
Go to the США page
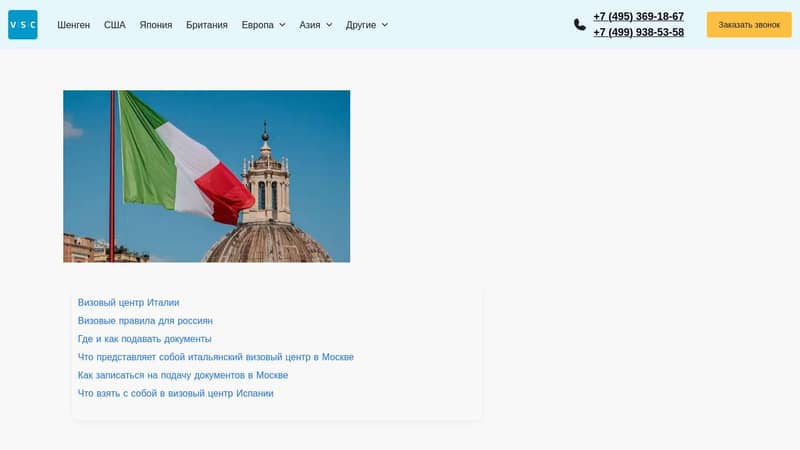[x=115, y=24]
